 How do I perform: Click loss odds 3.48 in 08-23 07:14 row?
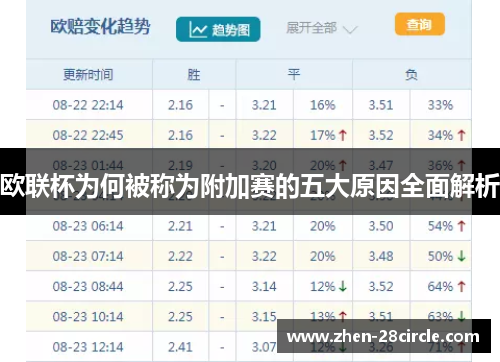coord(381,256)
